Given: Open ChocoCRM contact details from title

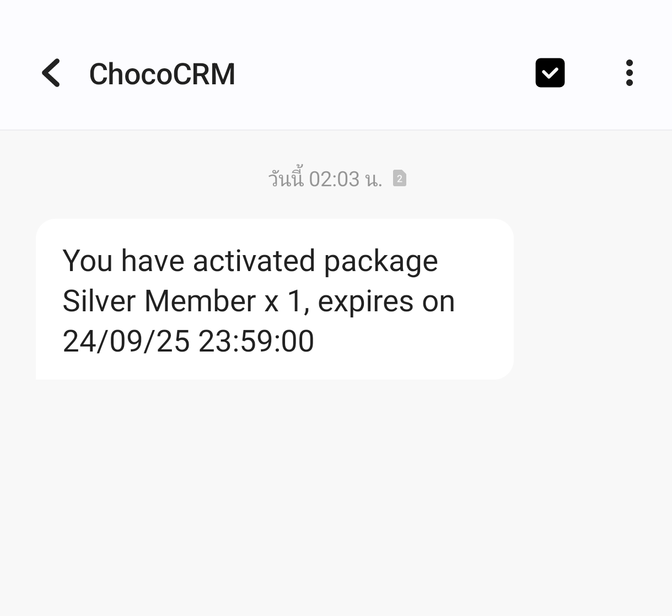Looking at the screenshot, I should click(x=162, y=74).
